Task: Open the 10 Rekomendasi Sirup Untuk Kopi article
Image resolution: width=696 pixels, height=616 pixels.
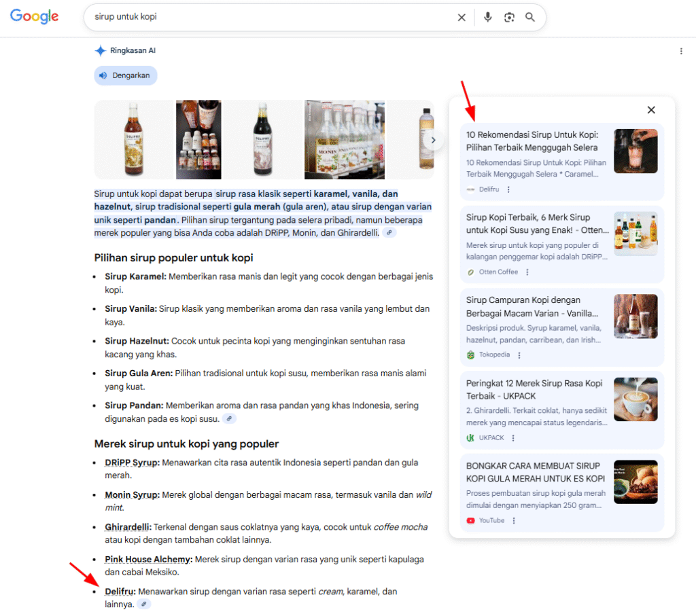Action: click(x=532, y=141)
